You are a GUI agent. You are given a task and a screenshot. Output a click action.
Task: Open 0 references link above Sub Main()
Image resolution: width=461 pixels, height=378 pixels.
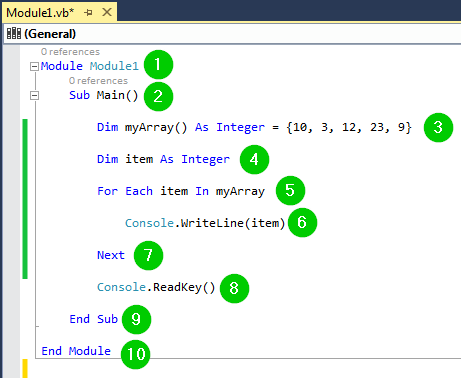click(x=98, y=81)
